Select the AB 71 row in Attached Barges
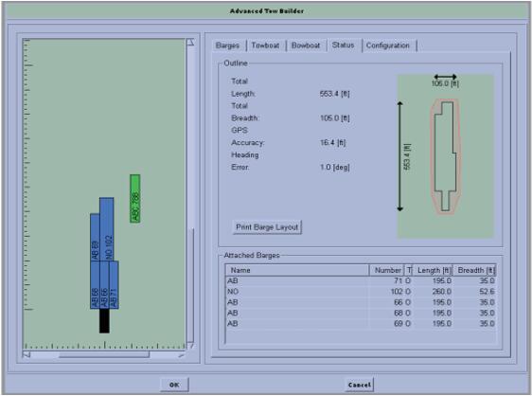 tap(361, 280)
